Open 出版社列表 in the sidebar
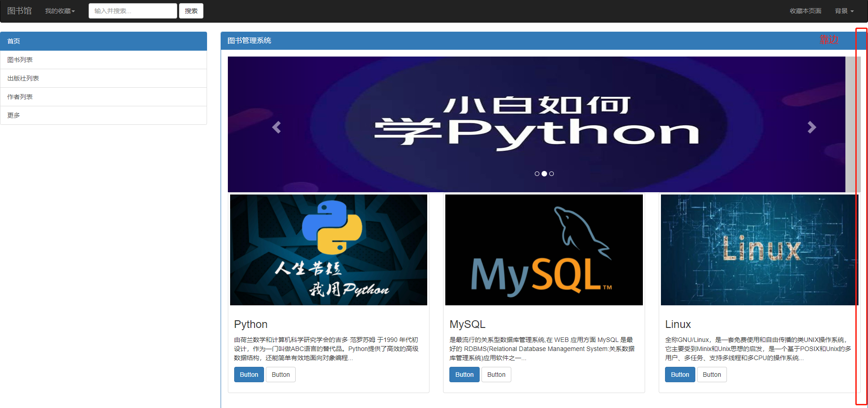Image resolution: width=868 pixels, height=408 pixels. pyautogui.click(x=104, y=78)
